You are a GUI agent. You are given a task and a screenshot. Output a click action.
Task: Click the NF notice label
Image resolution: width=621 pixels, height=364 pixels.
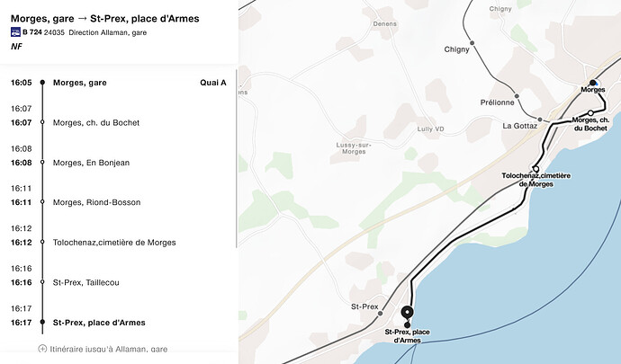coord(16,47)
